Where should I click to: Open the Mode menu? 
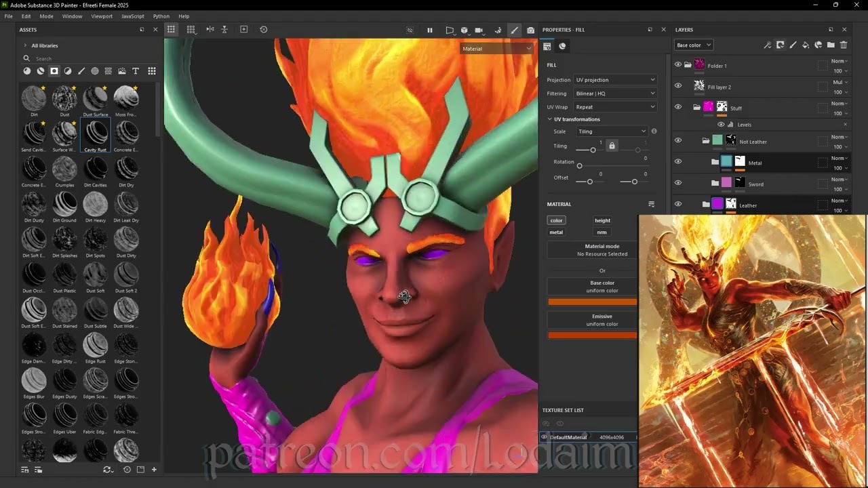point(46,16)
